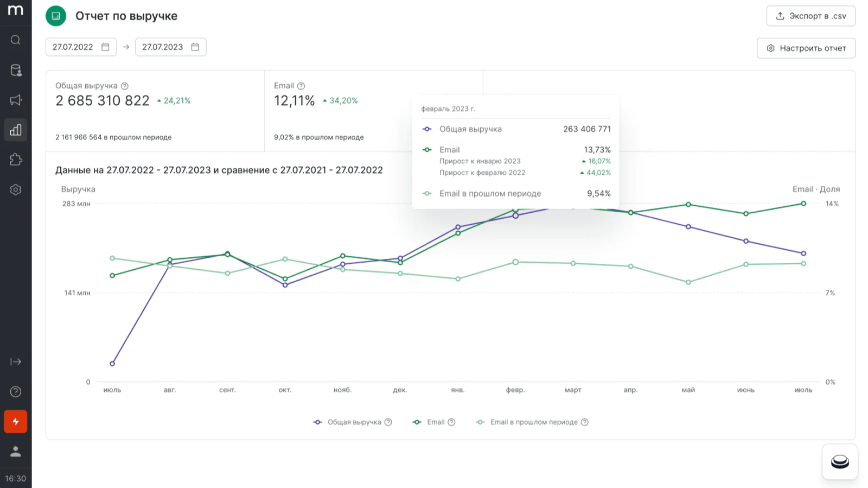Expand the sidebar with arrow icon

click(16, 362)
